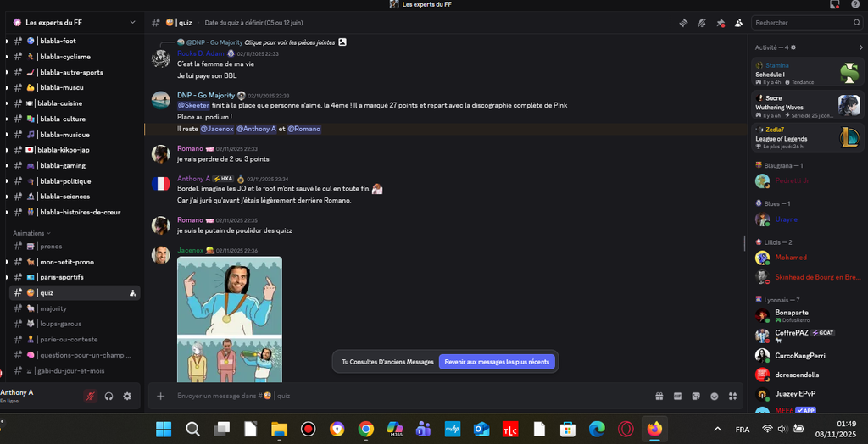Open user settings gear icon
868x444 pixels.
coord(127,396)
